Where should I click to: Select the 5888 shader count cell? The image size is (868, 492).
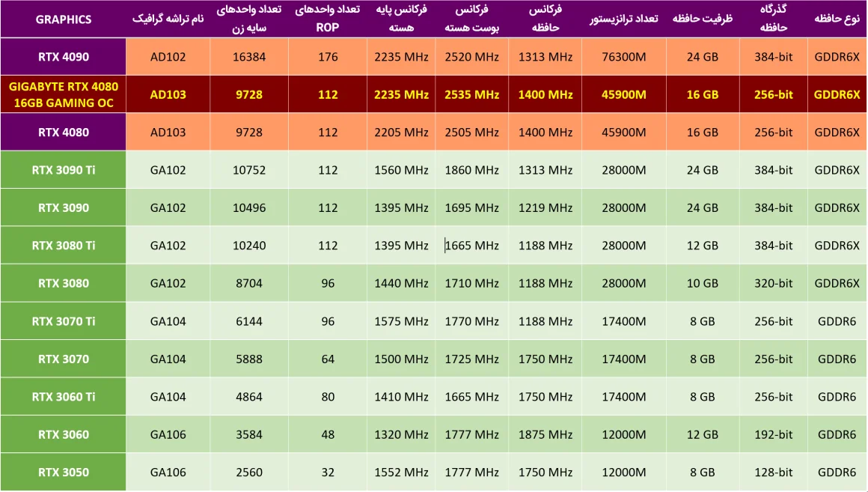pos(249,359)
